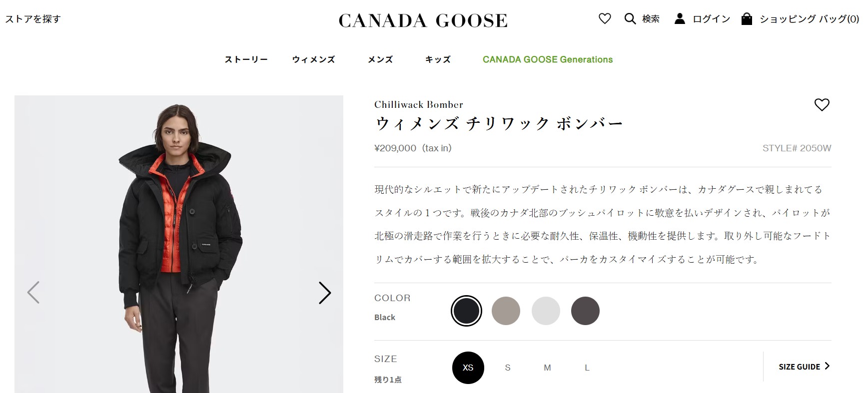
Task: Open the キッズ menu
Action: click(438, 59)
